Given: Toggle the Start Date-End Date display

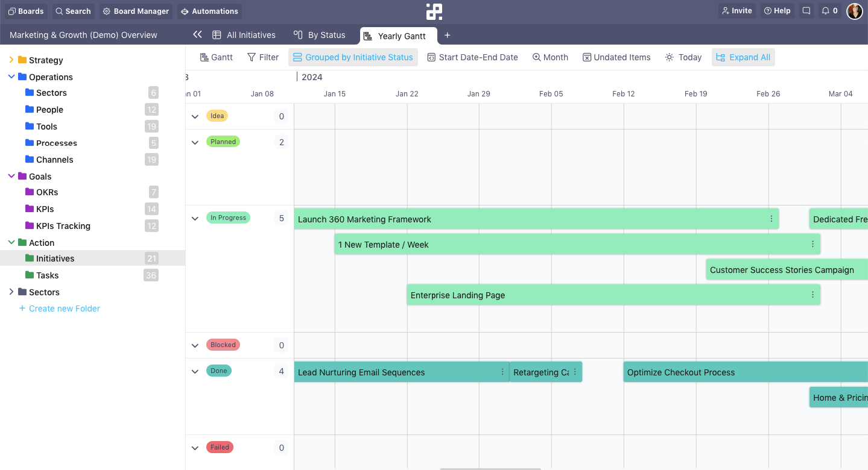Looking at the screenshot, I should pyautogui.click(x=472, y=57).
